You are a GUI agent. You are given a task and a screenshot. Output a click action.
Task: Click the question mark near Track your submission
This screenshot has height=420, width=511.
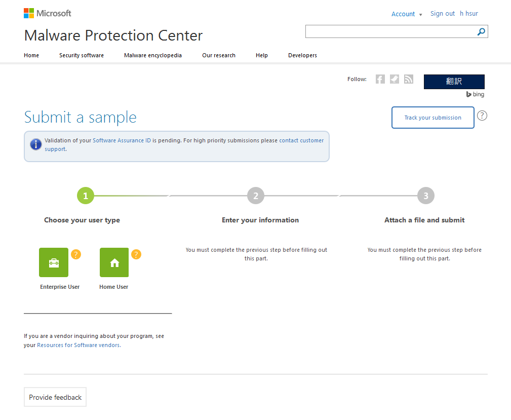pos(482,116)
